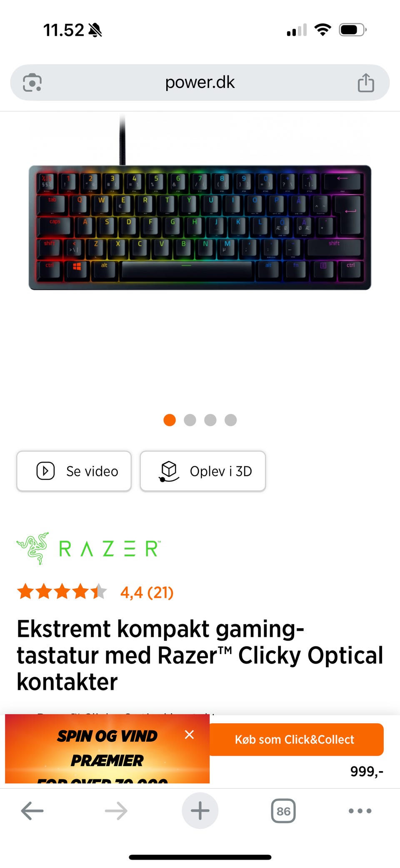Open the Razer brand logo link
This screenshot has width=400, height=868.
89,548
